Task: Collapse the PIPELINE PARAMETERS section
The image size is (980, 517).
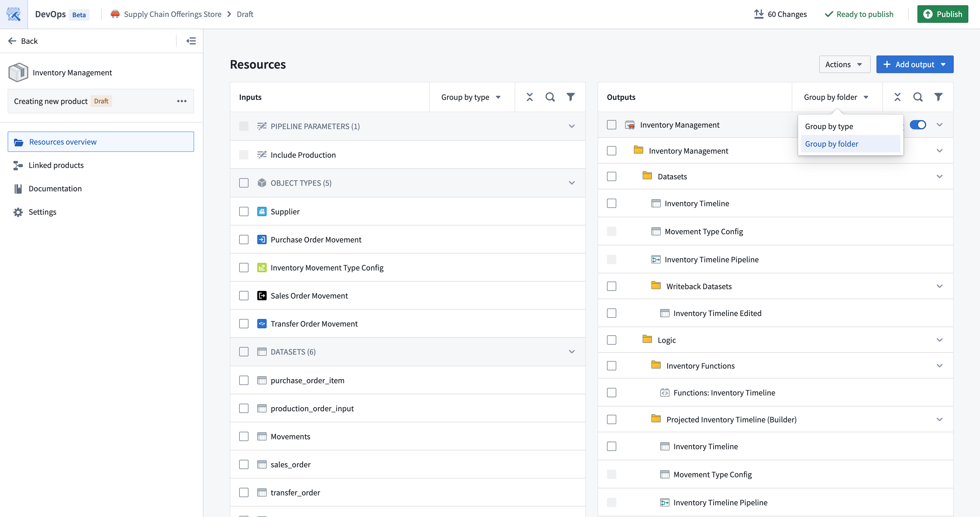Action: click(x=572, y=126)
